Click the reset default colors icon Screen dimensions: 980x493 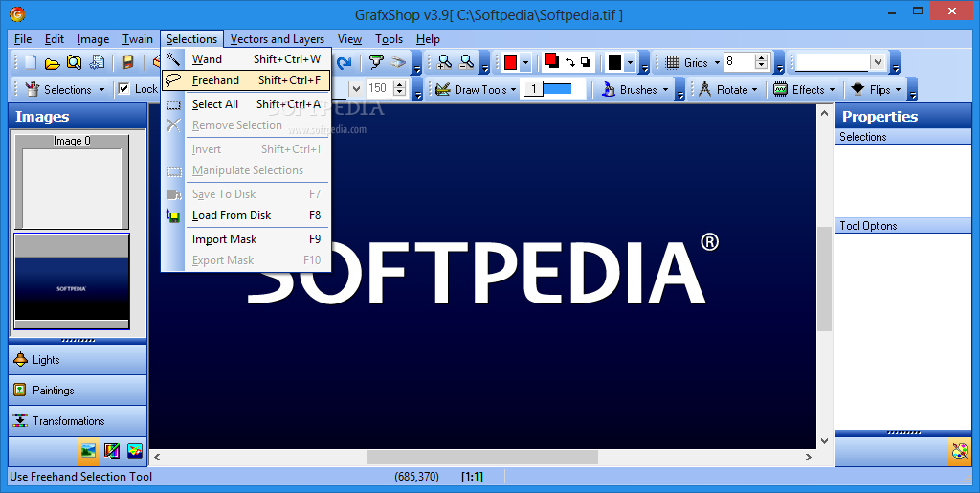[x=586, y=62]
